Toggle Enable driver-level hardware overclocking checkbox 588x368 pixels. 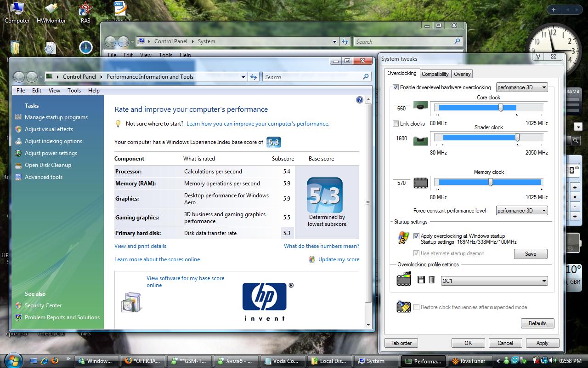[x=396, y=87]
